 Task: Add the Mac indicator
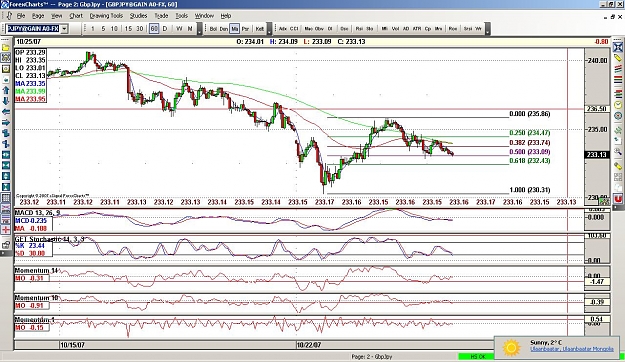point(309,29)
